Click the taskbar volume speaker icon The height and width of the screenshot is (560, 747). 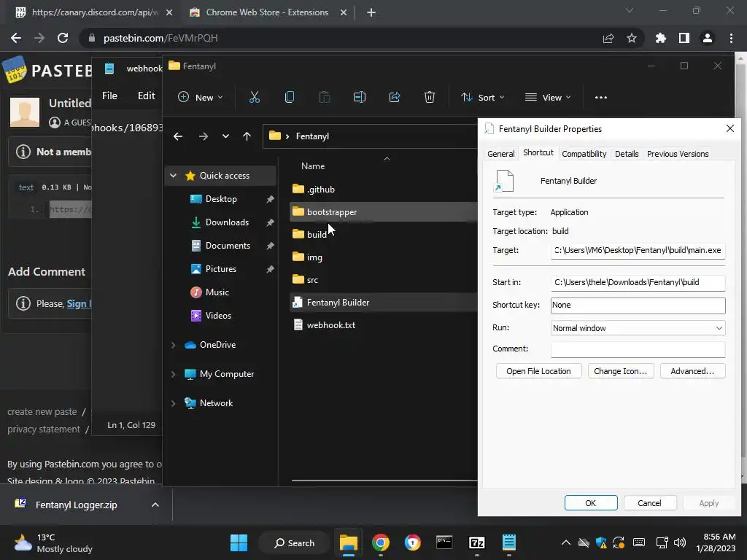(680, 542)
